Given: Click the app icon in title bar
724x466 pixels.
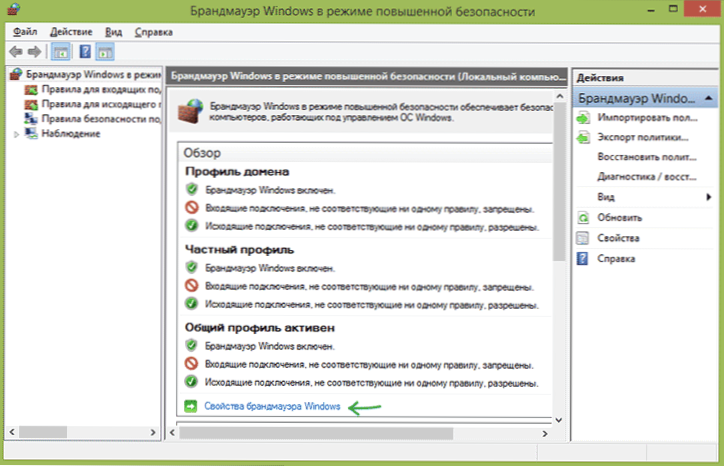Looking at the screenshot, I should pyautogui.click(x=14, y=10).
